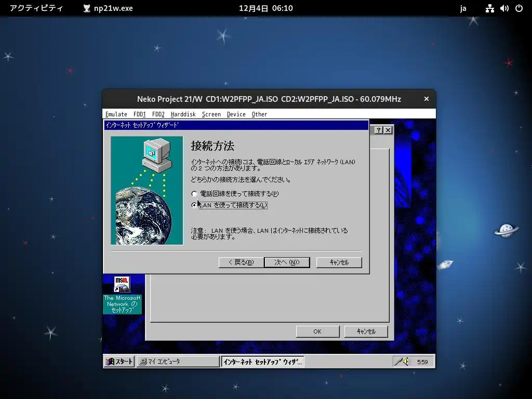532x399 pixels.
Task: Proceed with the 次へ(N) button
Action: pos(287,262)
